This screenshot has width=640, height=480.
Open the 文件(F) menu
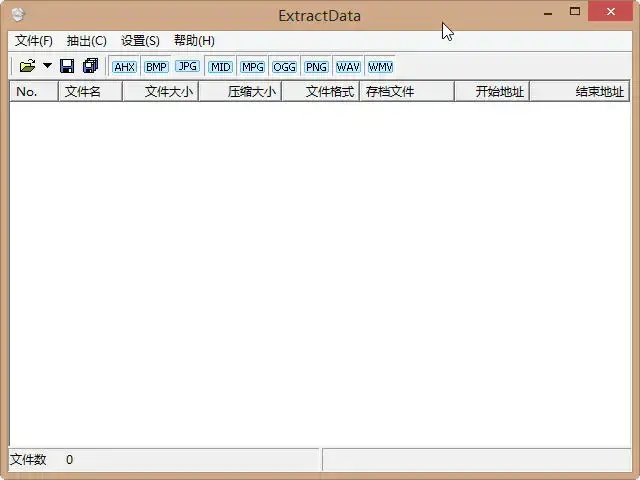[34, 41]
